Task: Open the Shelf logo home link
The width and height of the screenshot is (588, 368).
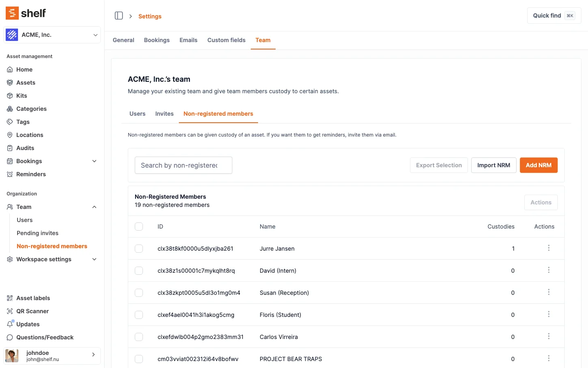Action: [x=26, y=13]
